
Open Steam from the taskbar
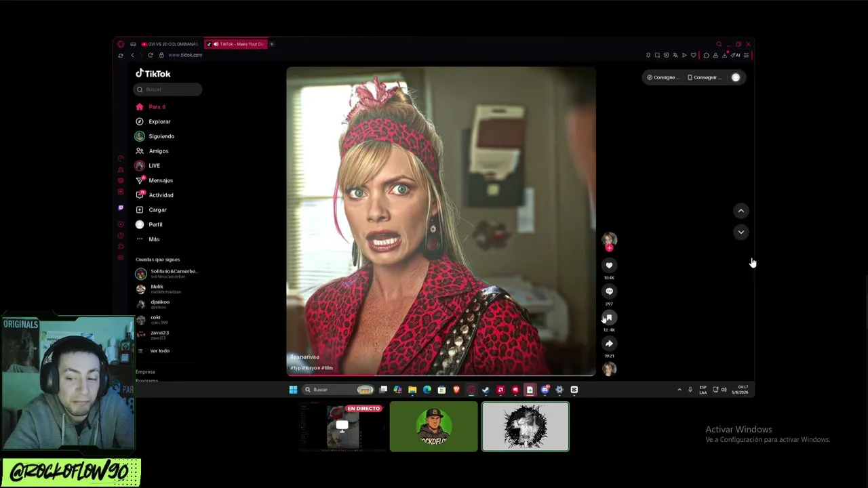click(486, 390)
